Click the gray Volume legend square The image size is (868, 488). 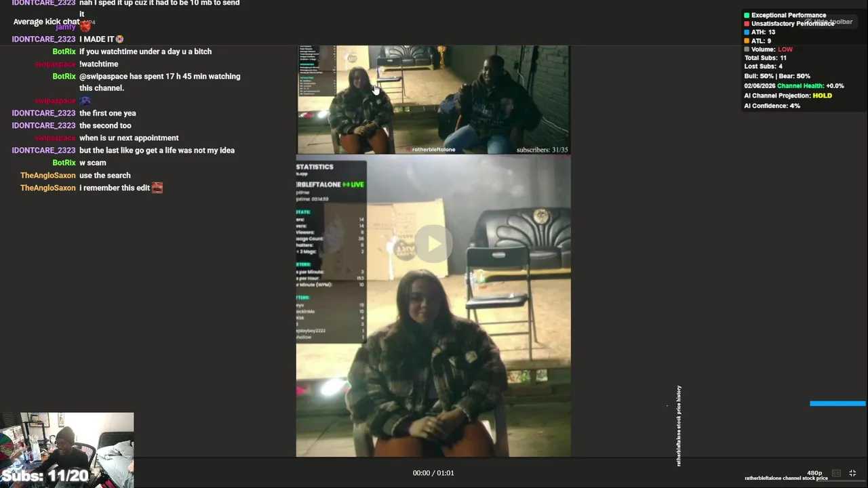point(747,49)
